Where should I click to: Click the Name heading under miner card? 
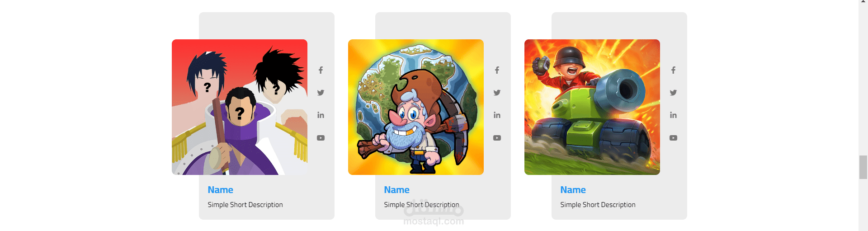point(397,190)
